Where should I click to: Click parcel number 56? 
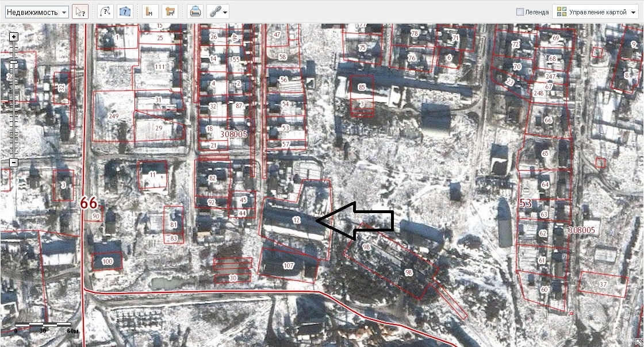[x=283, y=80]
